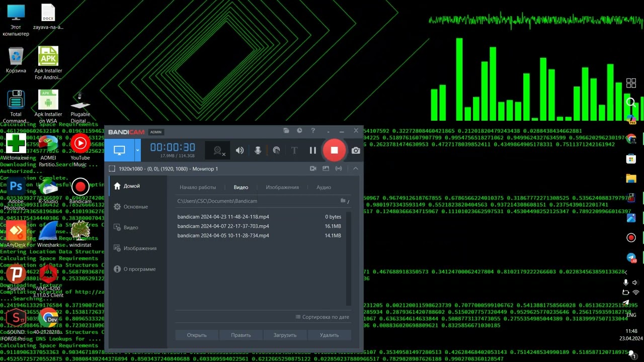This screenshot has width=644, height=362.
Task: Click broadcast signal icon in status bar
Action: (x=339, y=168)
